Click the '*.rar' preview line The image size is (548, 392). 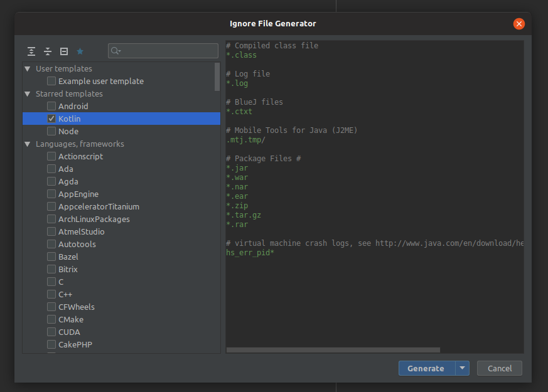click(237, 225)
